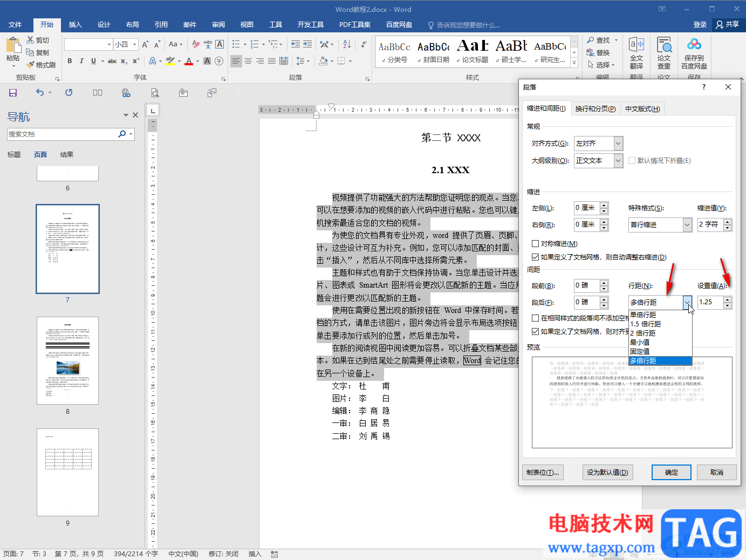Align text left icon
This screenshot has width=746, height=560.
coord(236,61)
